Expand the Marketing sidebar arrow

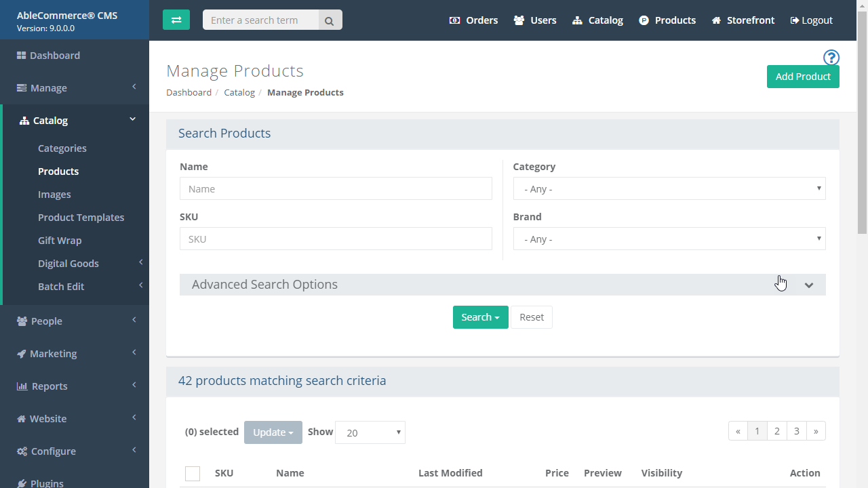point(134,352)
